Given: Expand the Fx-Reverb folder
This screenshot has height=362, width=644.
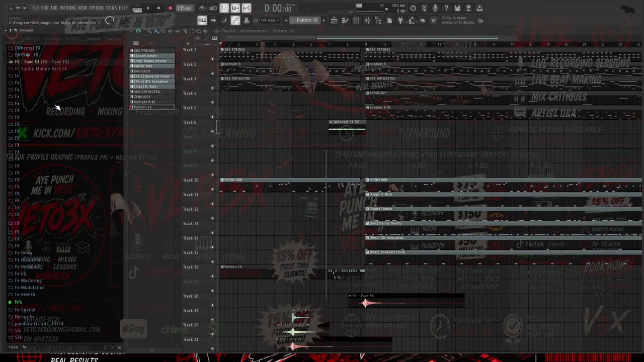Looking at the screenshot, I should 25,295.
